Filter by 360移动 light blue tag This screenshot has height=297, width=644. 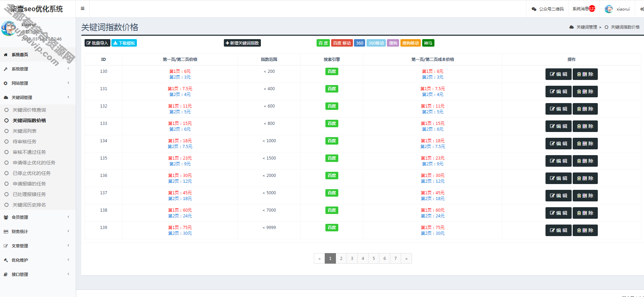pos(376,43)
